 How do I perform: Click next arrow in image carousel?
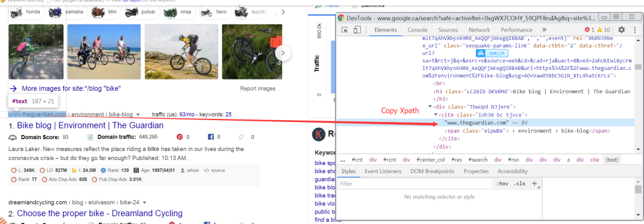[x=283, y=53]
